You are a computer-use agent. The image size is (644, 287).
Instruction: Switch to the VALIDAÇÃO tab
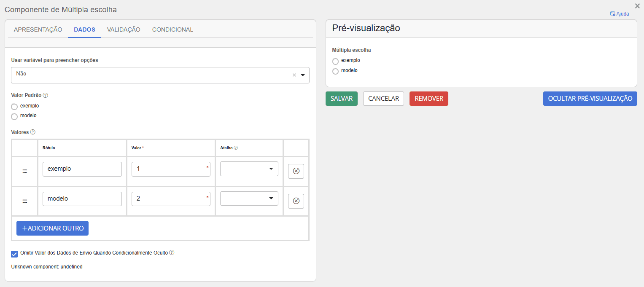point(124,30)
